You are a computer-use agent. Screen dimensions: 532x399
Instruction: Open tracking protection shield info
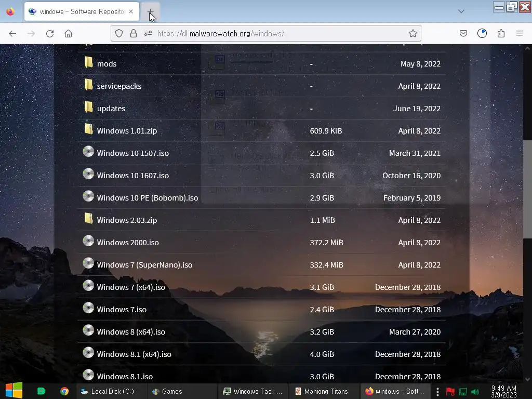click(x=119, y=33)
